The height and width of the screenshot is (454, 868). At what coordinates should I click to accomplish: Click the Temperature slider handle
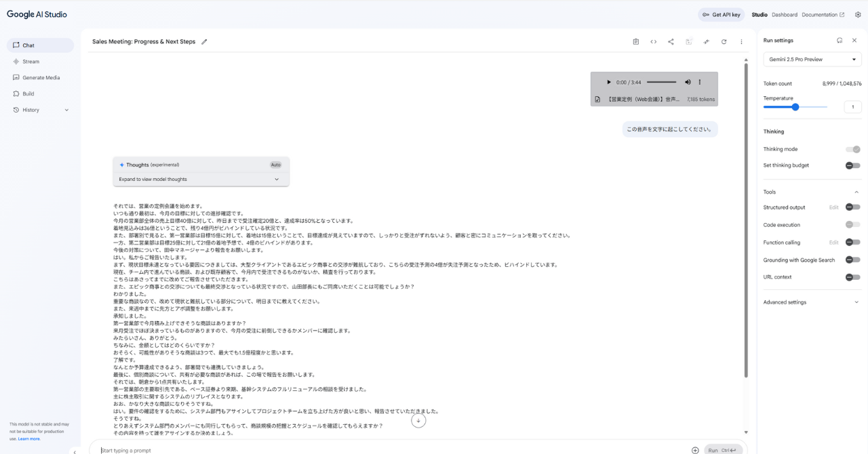coord(795,107)
